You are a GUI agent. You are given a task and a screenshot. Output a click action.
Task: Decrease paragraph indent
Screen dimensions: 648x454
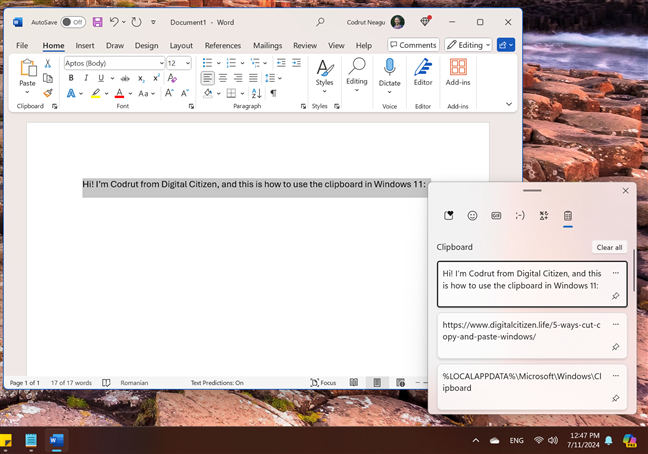[x=281, y=63]
